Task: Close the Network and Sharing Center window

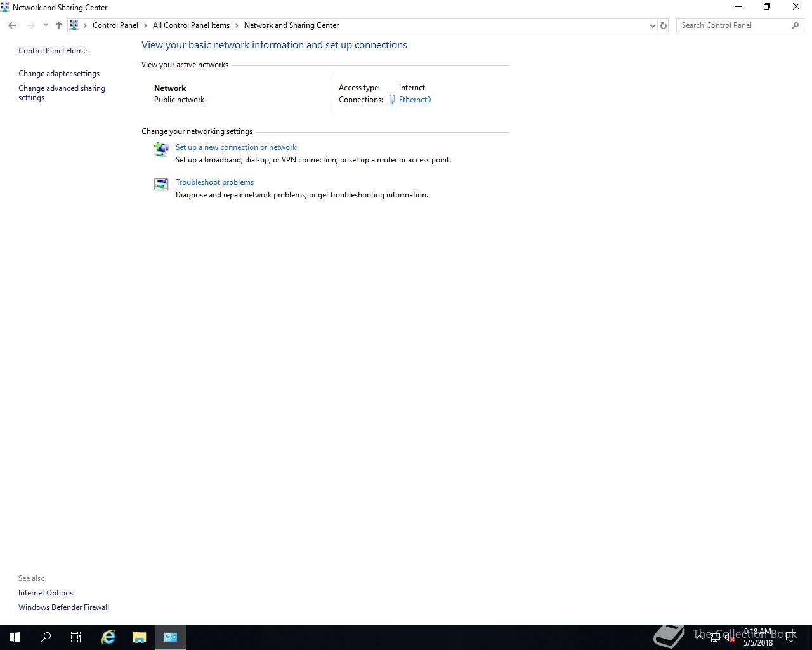Action: tap(796, 7)
